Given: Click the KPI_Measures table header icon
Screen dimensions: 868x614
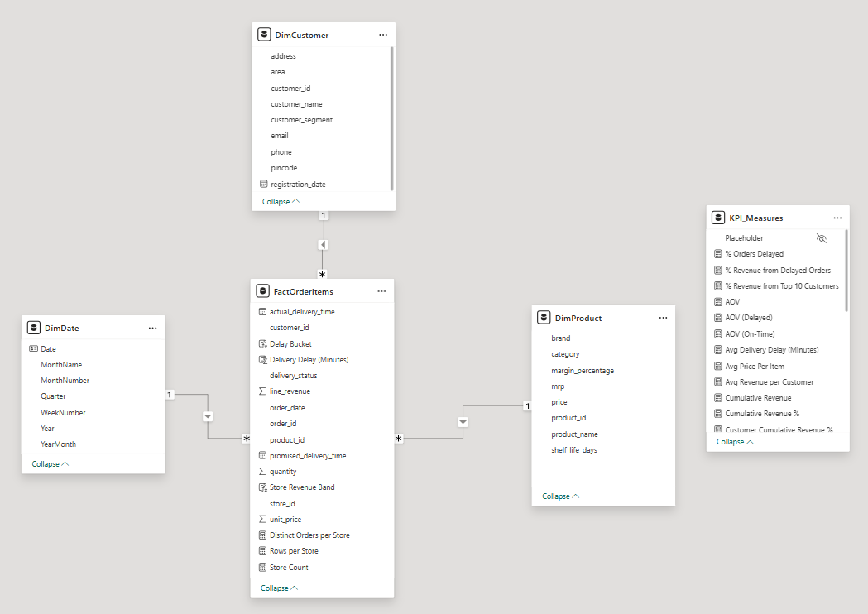Looking at the screenshot, I should click(718, 218).
